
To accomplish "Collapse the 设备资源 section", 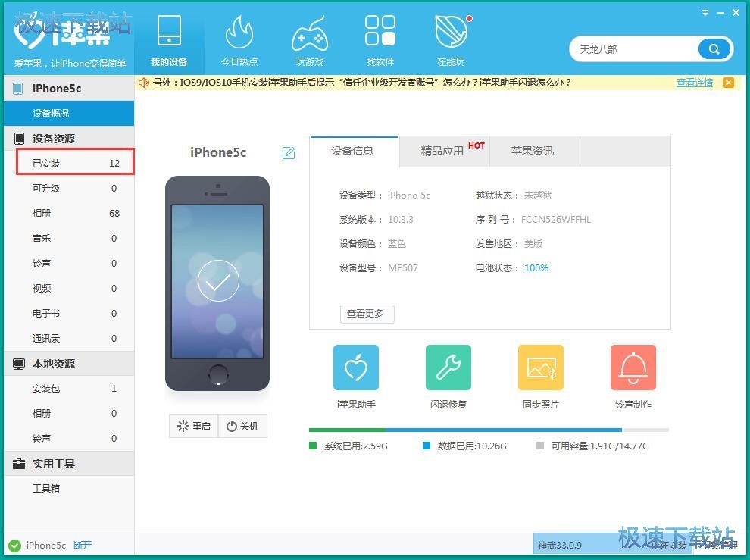I will click(69, 139).
